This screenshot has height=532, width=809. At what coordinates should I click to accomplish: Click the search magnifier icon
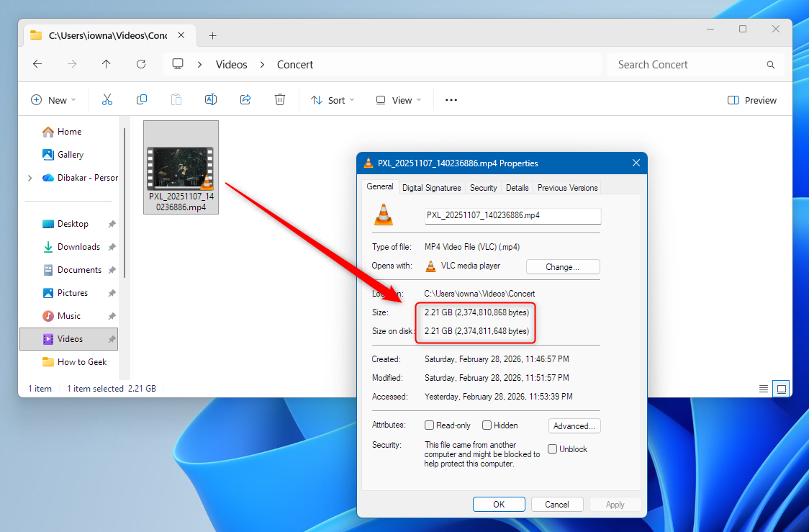[x=770, y=65]
